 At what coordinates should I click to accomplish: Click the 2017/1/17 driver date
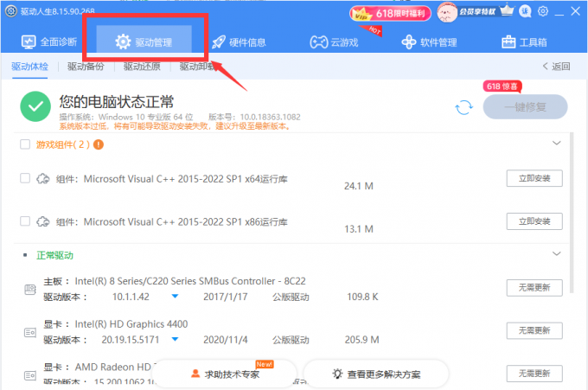226,297
